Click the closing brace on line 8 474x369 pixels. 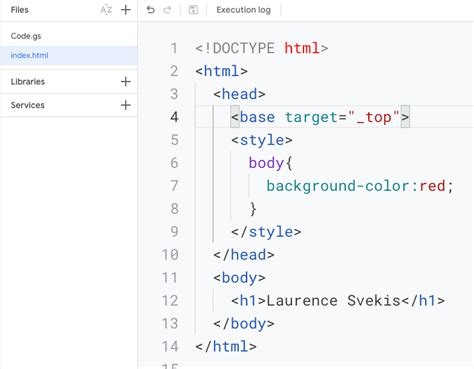[x=253, y=209]
